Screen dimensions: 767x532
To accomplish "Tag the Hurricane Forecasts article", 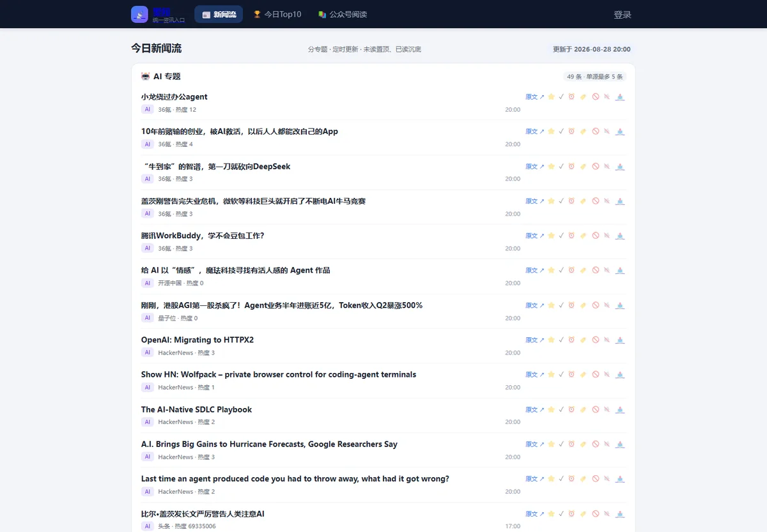I will pyautogui.click(x=583, y=444).
